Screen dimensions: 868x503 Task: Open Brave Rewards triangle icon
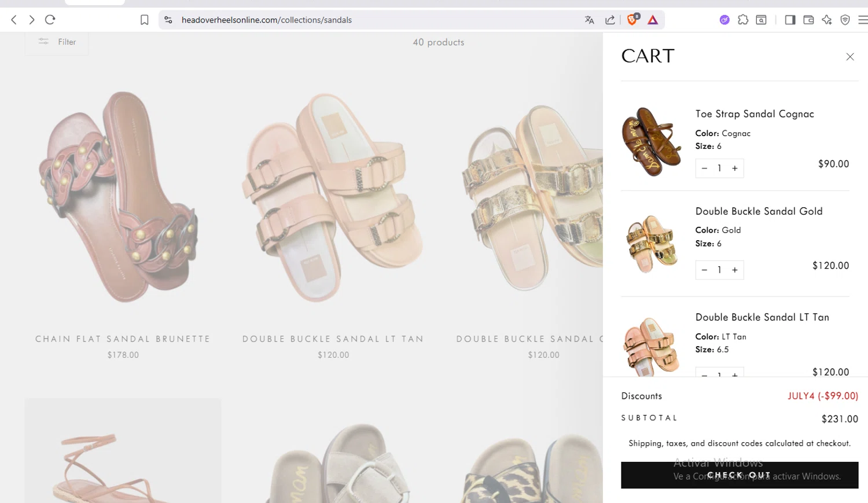[x=653, y=20]
